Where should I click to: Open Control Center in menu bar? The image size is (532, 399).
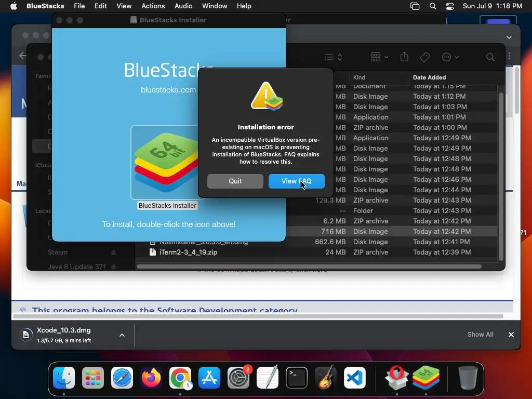(x=450, y=6)
